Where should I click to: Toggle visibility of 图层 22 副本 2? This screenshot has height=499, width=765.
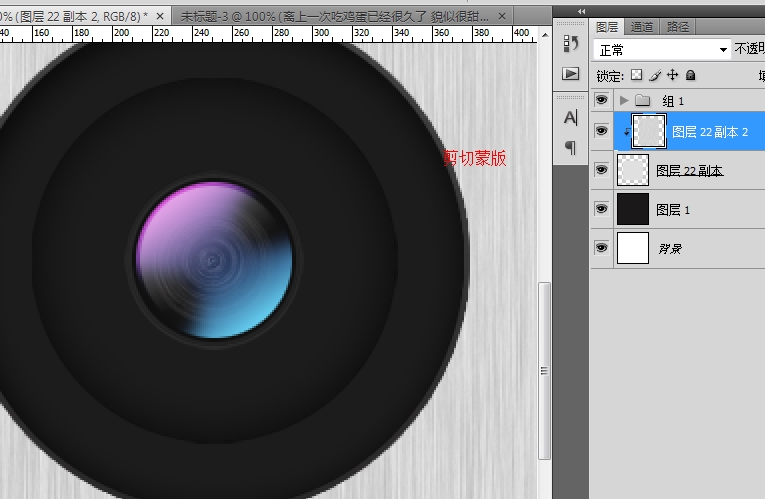click(x=601, y=131)
